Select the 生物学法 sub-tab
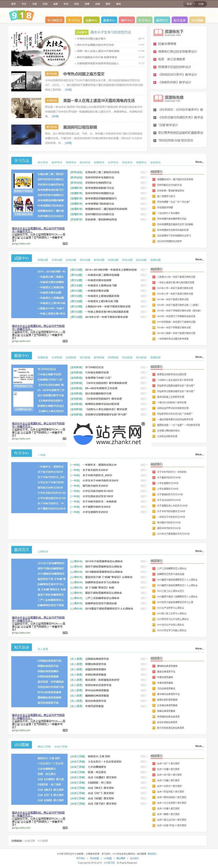218x868 pixels. coord(155,162)
